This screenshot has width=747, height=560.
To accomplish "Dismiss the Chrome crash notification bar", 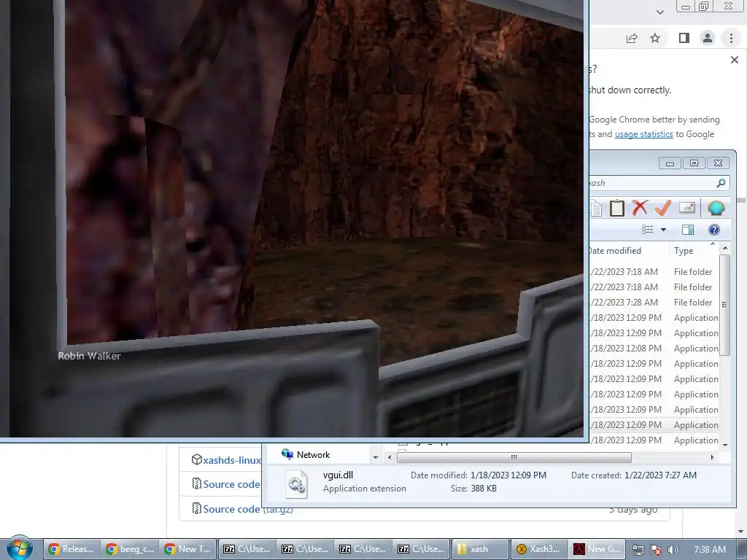I will pyautogui.click(x=734, y=60).
